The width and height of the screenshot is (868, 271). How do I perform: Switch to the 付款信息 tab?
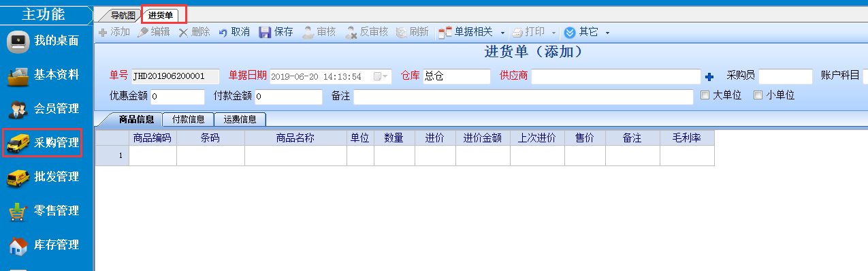pyautogui.click(x=189, y=119)
